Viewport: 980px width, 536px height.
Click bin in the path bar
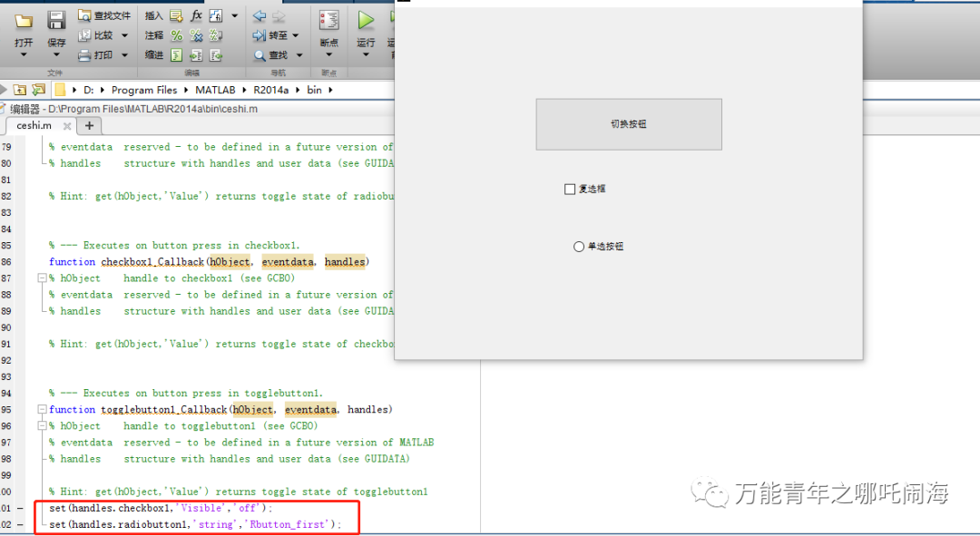(x=314, y=90)
